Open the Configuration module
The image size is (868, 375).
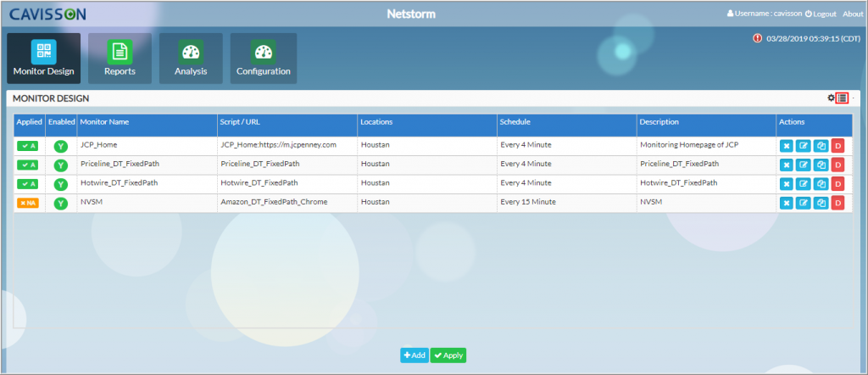click(x=263, y=59)
